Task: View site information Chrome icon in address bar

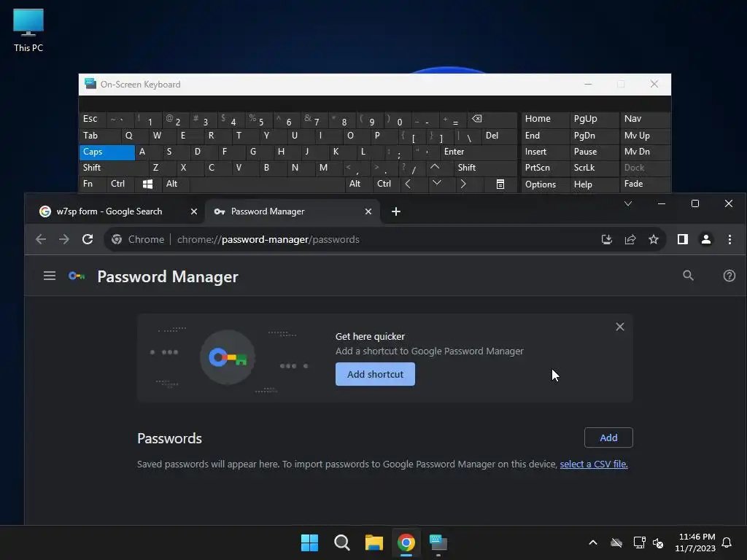Action: 117,239
